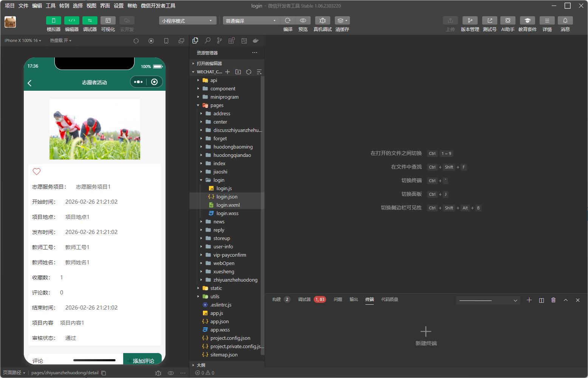
Task: Open the resource manager more options
Action: pyautogui.click(x=255, y=53)
